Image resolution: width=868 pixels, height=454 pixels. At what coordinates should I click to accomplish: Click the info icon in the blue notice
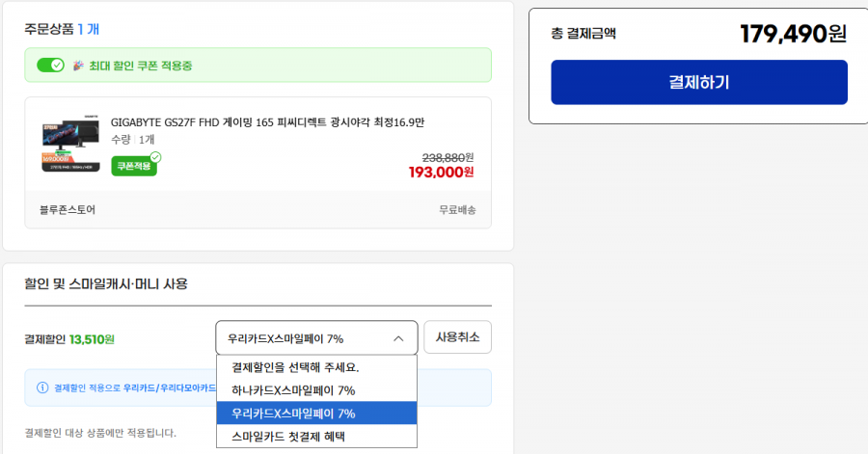[x=42, y=387]
